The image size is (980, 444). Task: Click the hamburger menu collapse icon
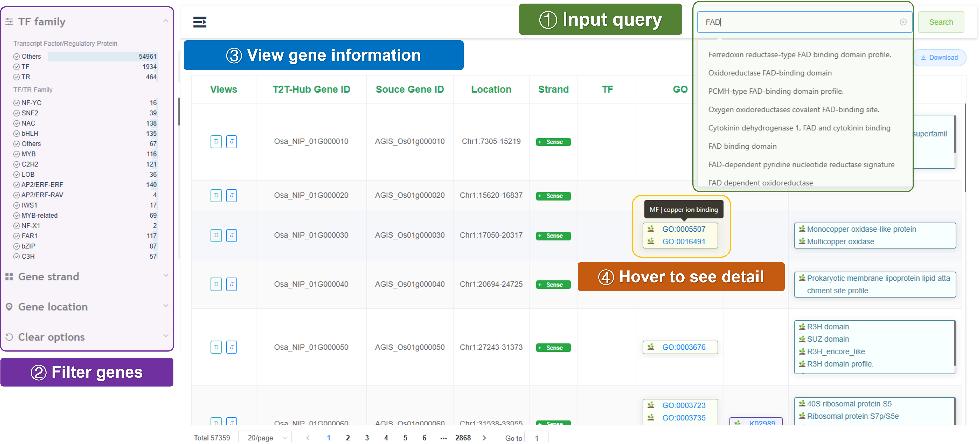[199, 22]
